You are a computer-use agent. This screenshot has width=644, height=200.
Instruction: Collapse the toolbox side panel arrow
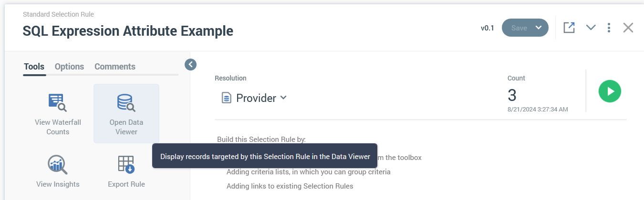coord(190,64)
